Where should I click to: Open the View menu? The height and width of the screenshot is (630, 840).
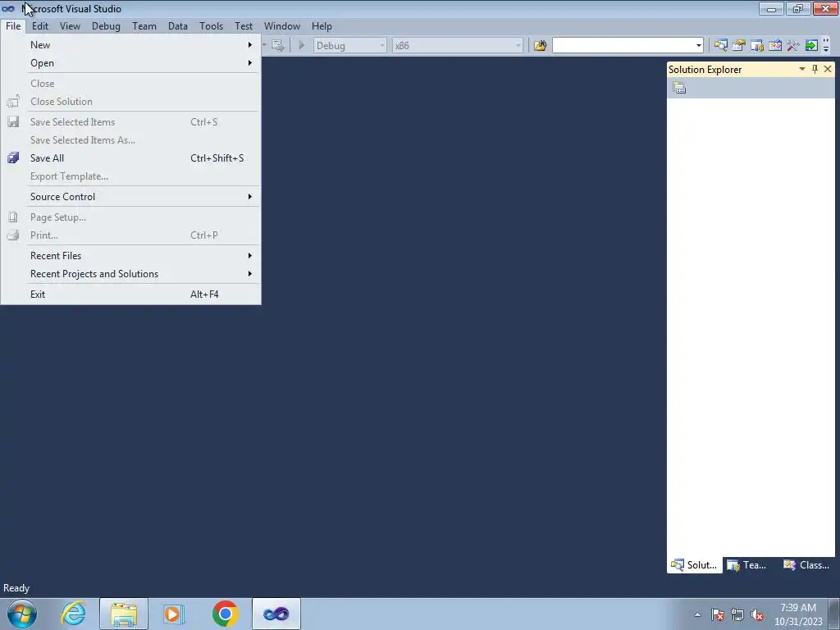(x=70, y=25)
